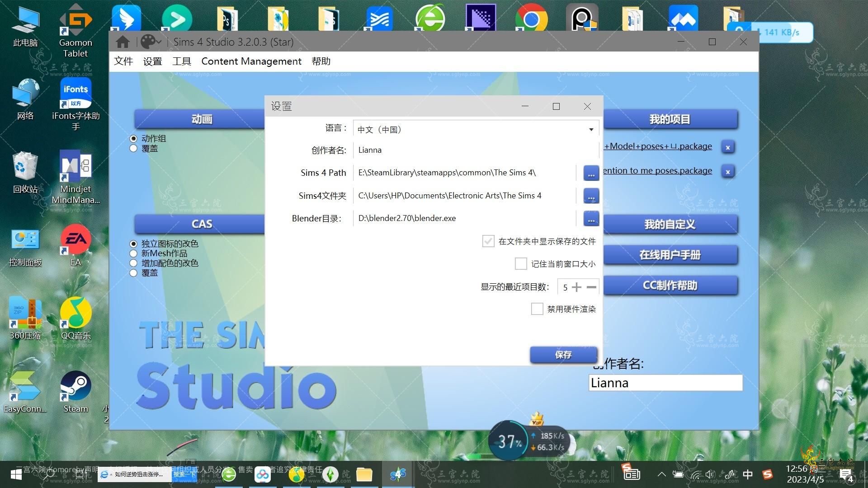Browse for the Sims4文件夹 location
The height and width of the screenshot is (488, 868).
591,196
